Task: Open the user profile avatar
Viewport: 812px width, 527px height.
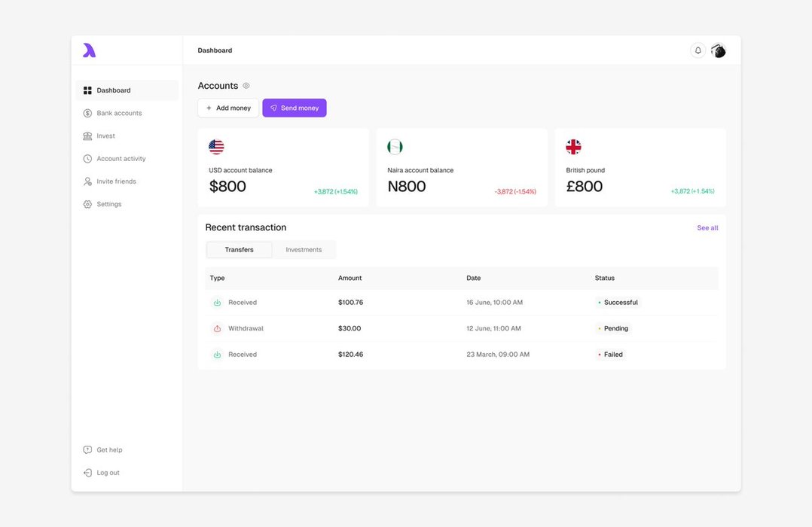Action: (x=718, y=50)
